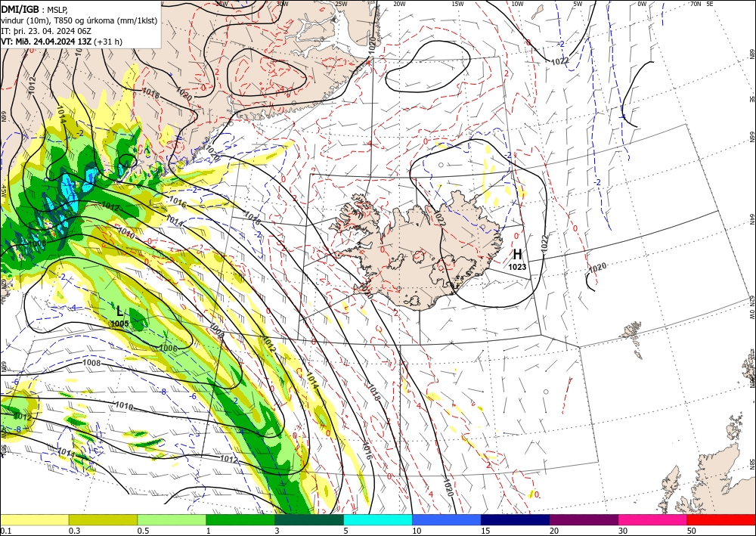Click the L low-pressure center marker

pyautogui.click(x=119, y=311)
